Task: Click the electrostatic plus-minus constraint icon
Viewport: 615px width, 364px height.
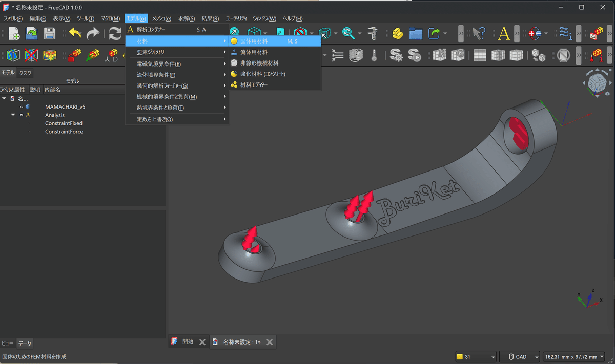Action: coord(535,34)
